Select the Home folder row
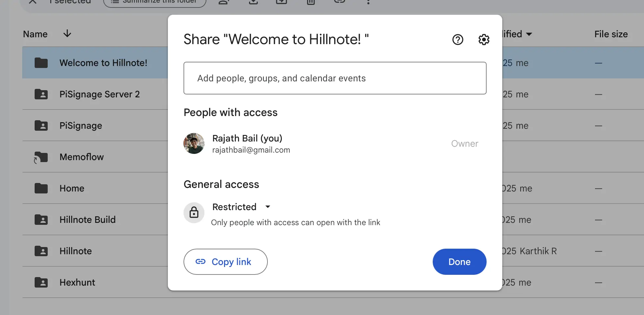 (x=72, y=188)
